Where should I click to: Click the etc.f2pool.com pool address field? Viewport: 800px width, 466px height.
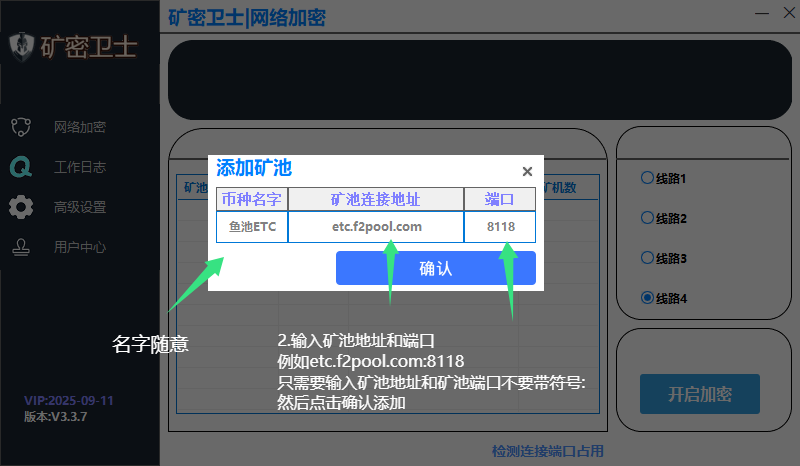point(376,227)
